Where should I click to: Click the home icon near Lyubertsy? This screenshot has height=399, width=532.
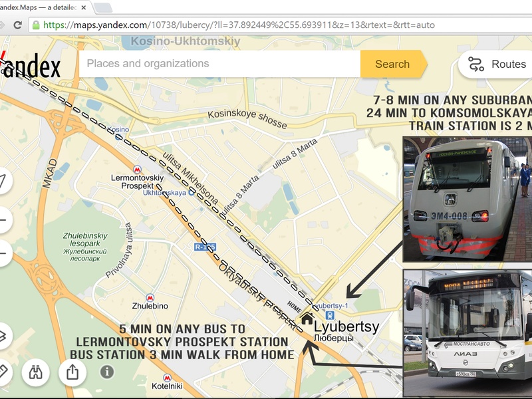tap(307, 319)
